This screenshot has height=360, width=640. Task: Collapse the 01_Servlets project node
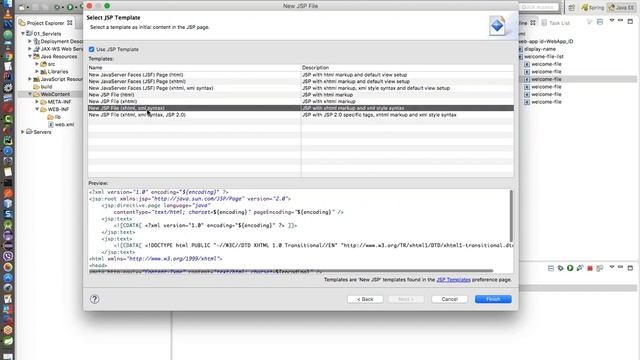tap(23, 33)
